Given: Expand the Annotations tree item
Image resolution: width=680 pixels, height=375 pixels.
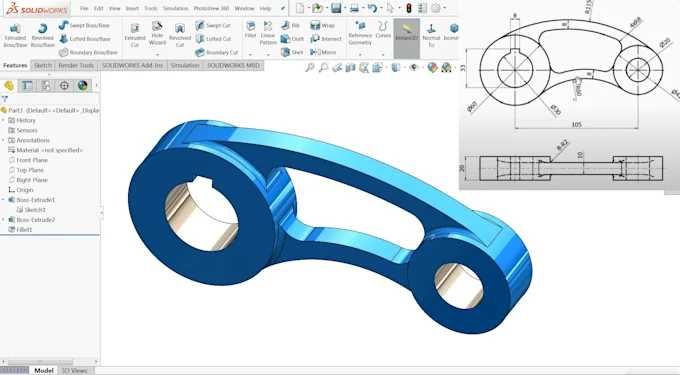Looking at the screenshot, I should pos(3,140).
